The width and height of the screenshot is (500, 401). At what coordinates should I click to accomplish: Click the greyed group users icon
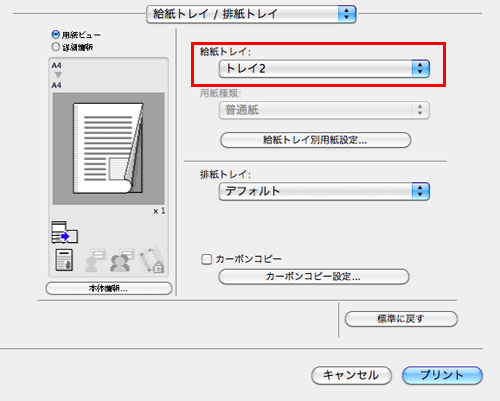click(122, 260)
